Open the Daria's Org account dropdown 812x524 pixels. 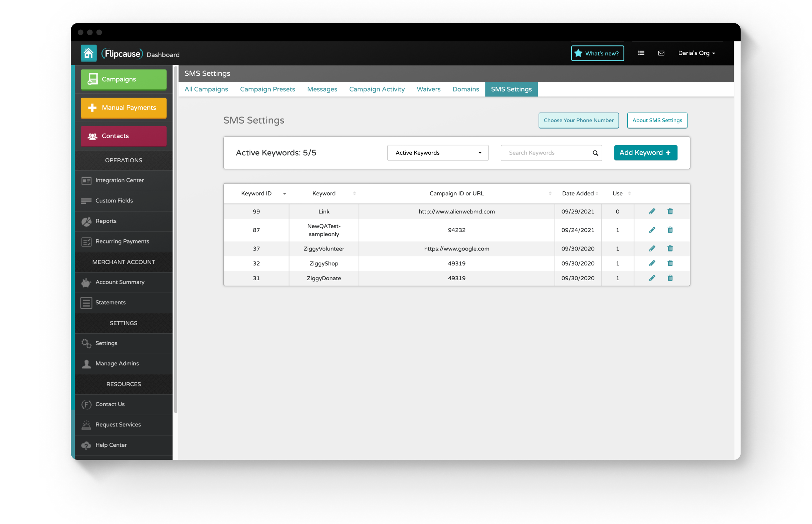point(696,53)
